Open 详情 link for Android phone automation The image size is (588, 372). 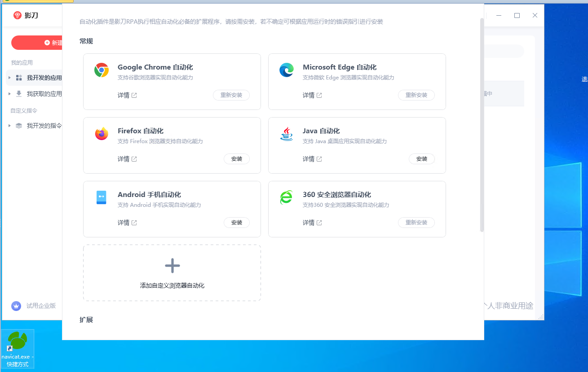[127, 223]
